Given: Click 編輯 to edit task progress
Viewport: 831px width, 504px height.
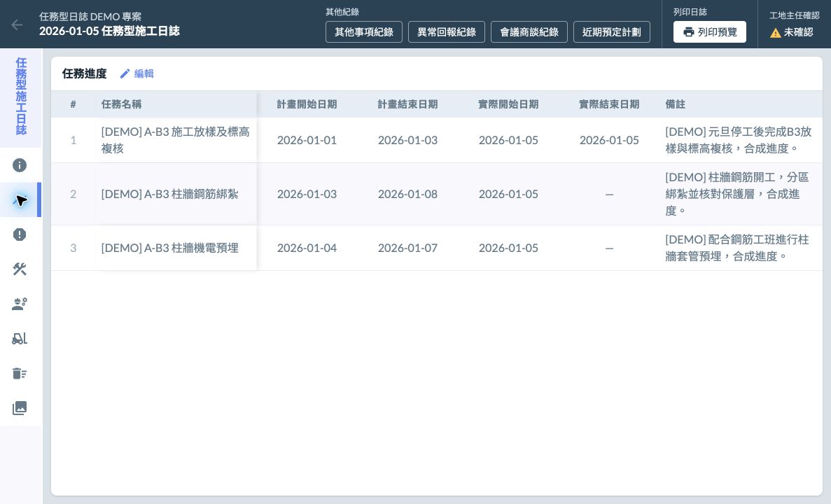Looking at the screenshot, I should point(137,73).
